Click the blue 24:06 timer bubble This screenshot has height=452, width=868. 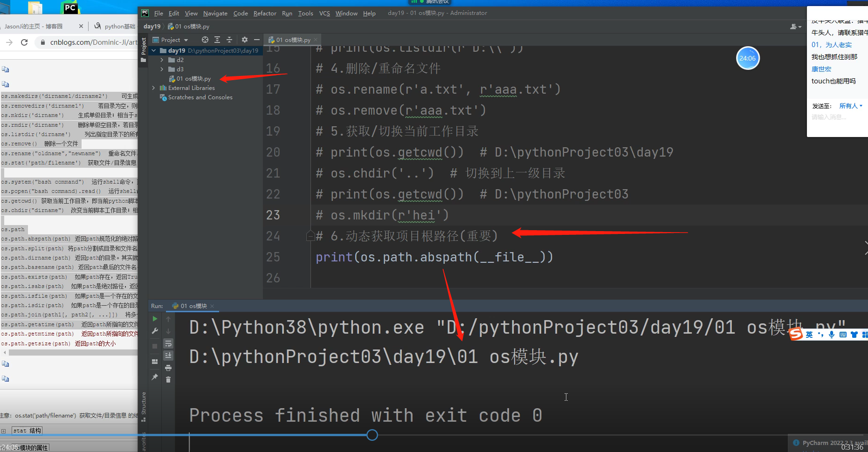(x=748, y=58)
